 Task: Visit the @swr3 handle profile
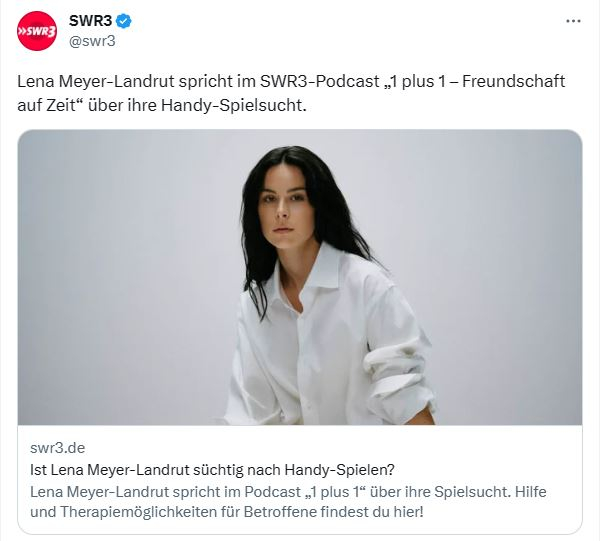(92, 41)
